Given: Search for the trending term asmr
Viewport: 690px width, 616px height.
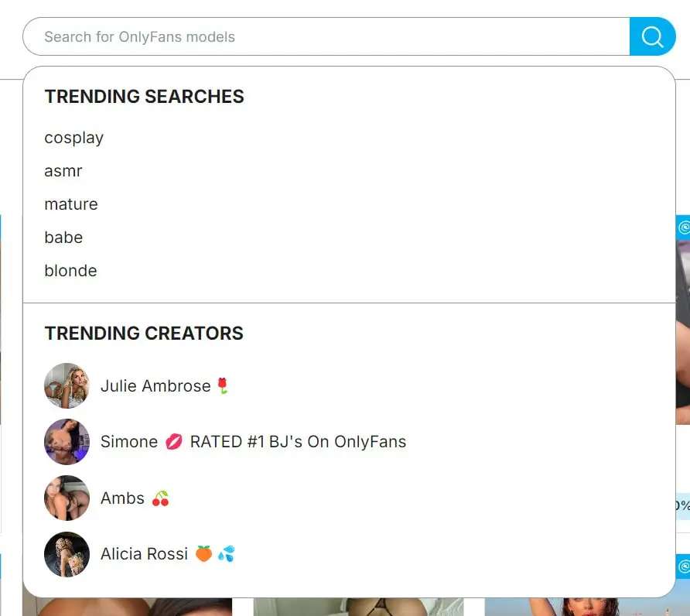Looking at the screenshot, I should click(63, 171).
